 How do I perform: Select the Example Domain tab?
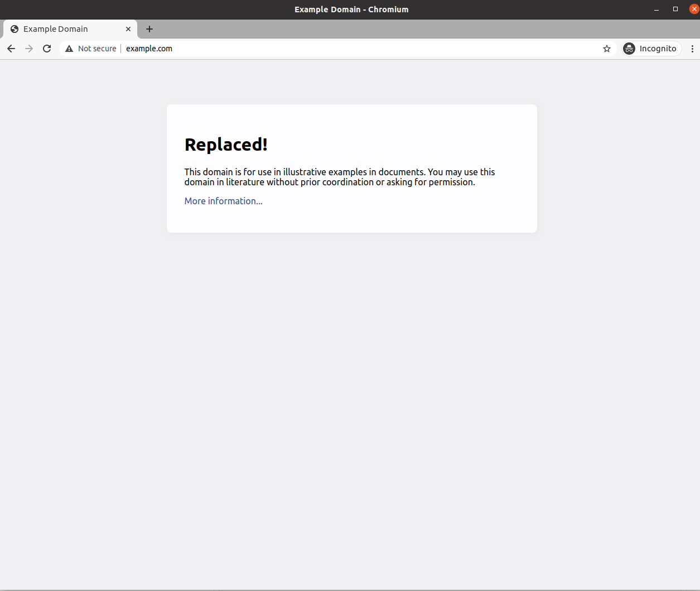coord(70,29)
